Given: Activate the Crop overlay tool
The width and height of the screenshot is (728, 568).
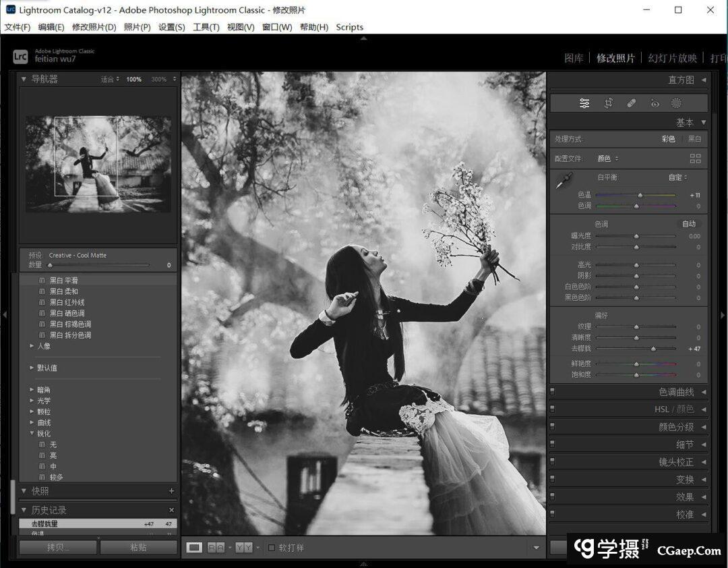Looking at the screenshot, I should click(608, 103).
